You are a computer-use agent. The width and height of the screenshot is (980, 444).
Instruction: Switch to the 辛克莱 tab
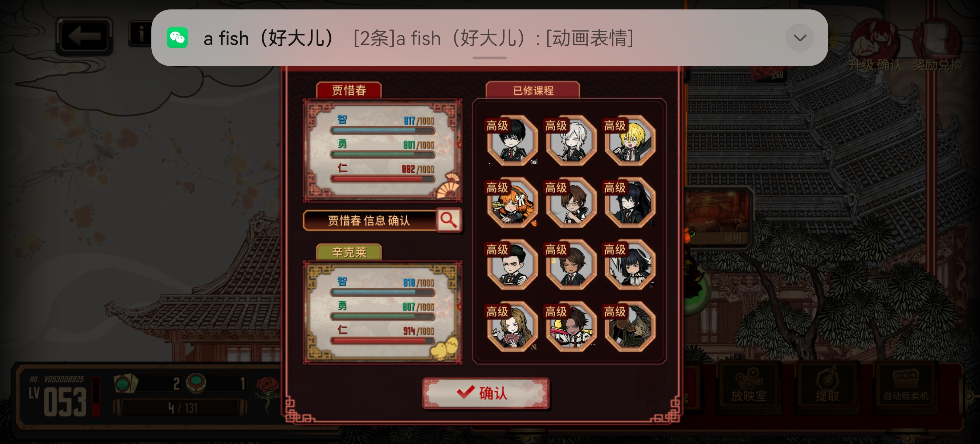tap(349, 252)
